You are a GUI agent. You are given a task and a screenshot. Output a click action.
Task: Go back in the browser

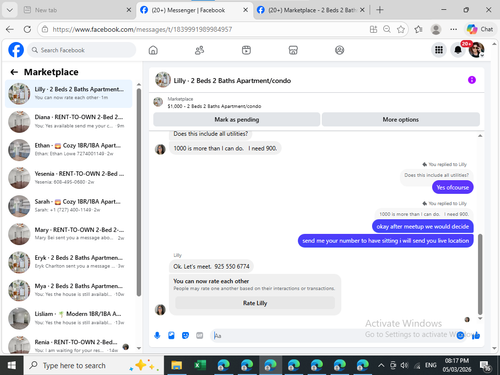pyautogui.click(x=10, y=29)
